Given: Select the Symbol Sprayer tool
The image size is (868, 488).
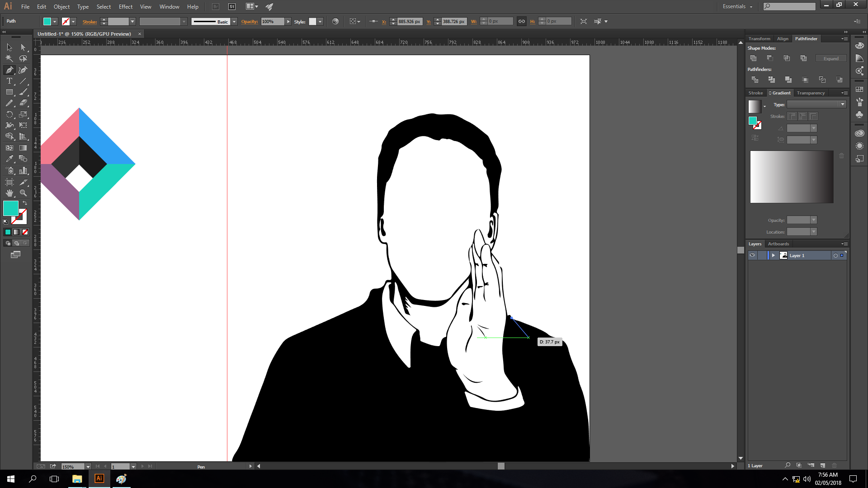Looking at the screenshot, I should click(9, 170).
